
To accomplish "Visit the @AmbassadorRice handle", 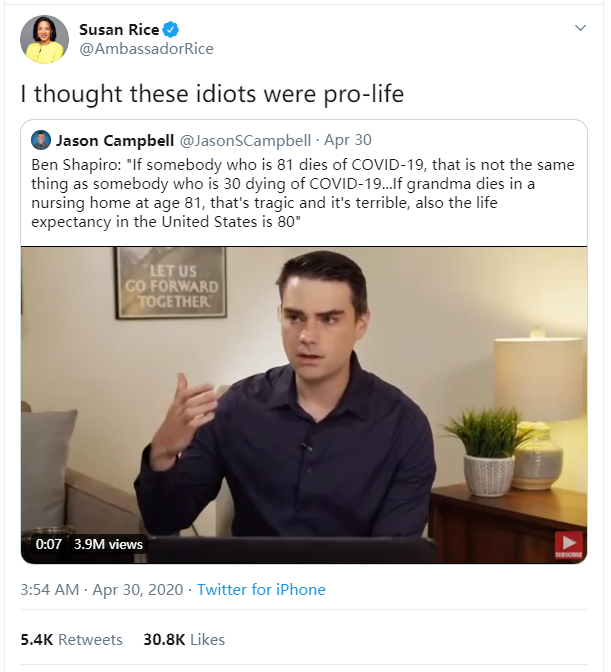I will (x=146, y=49).
